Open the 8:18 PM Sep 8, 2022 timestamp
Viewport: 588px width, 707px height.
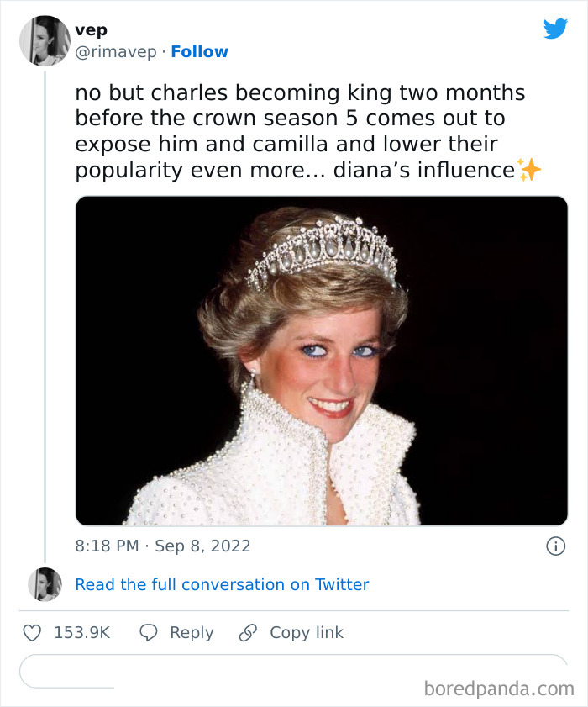click(x=163, y=546)
